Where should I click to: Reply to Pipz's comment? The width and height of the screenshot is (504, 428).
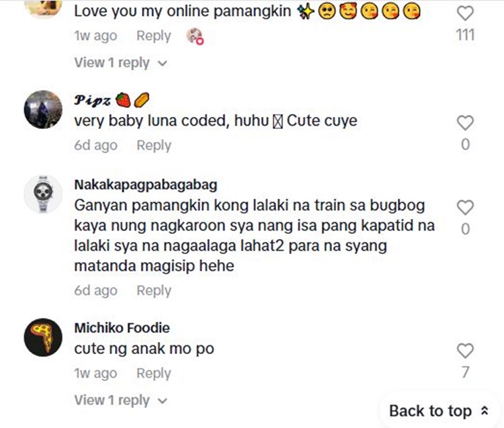pyautogui.click(x=154, y=145)
